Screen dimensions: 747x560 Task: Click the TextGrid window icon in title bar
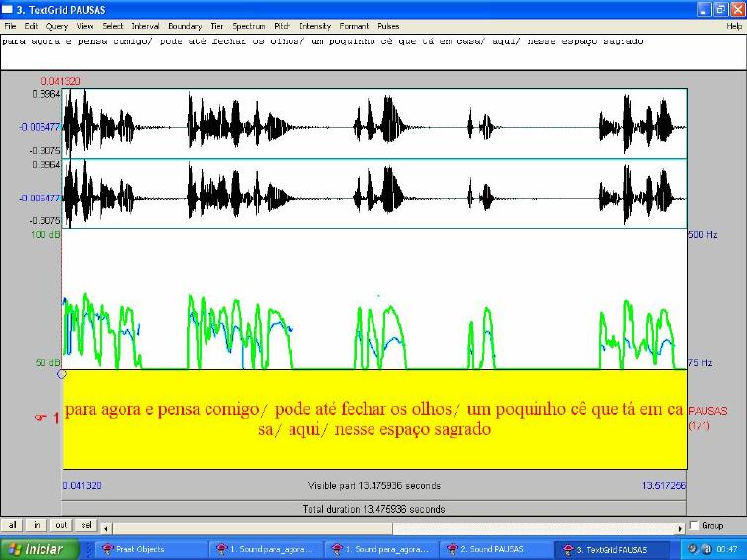coord(7,10)
